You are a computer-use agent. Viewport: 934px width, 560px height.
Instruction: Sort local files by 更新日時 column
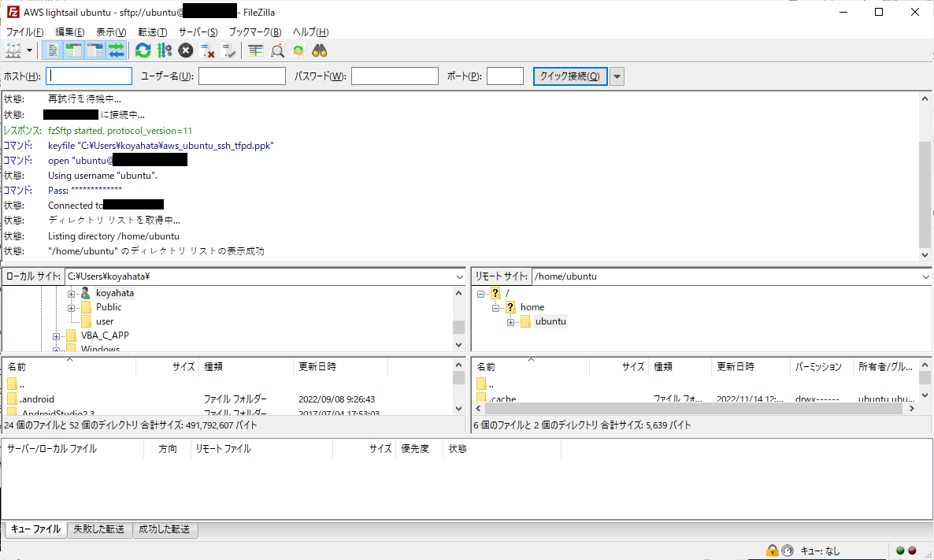click(x=340, y=367)
